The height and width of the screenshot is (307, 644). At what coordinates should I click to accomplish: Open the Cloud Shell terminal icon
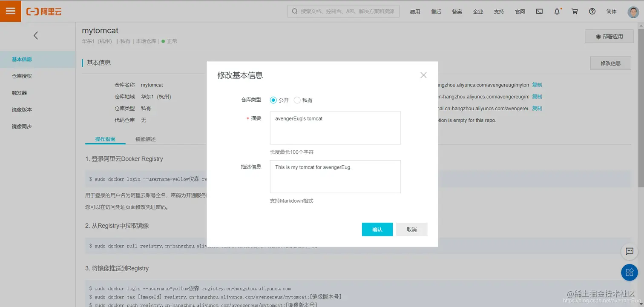(x=539, y=11)
